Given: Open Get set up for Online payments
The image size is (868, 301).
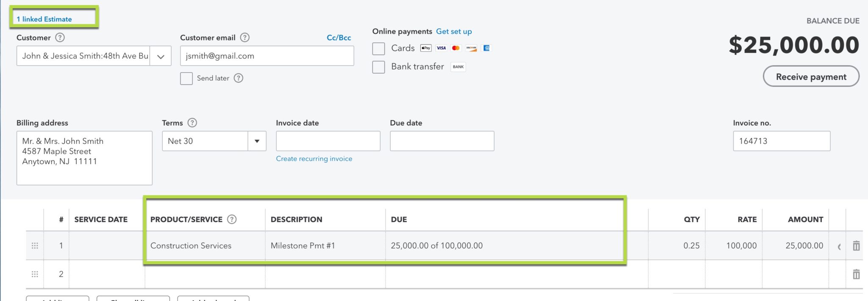Looking at the screenshot, I should 454,31.
